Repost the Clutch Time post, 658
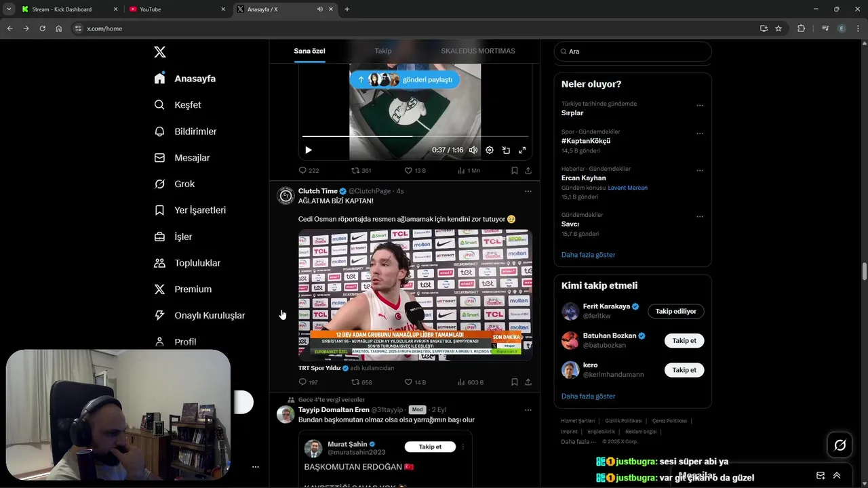The width and height of the screenshot is (868, 488). [x=361, y=382]
